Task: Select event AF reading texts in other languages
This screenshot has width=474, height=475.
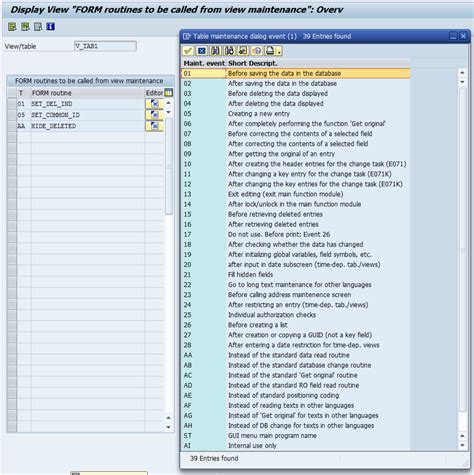Action: [x=296, y=405]
